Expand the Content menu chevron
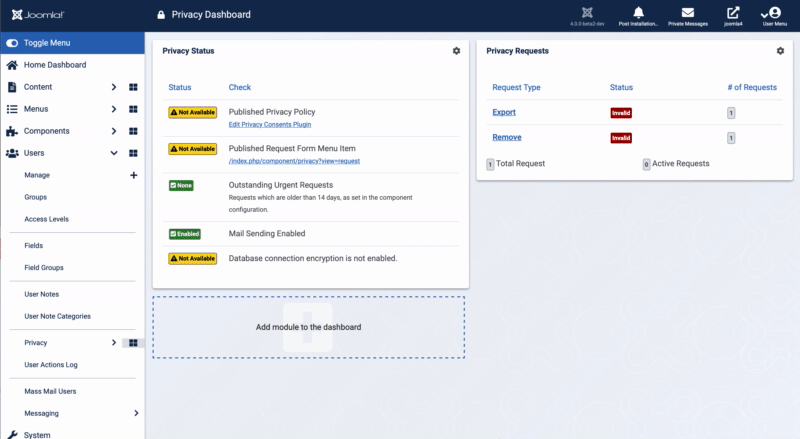This screenshot has height=439, width=800. coord(114,87)
